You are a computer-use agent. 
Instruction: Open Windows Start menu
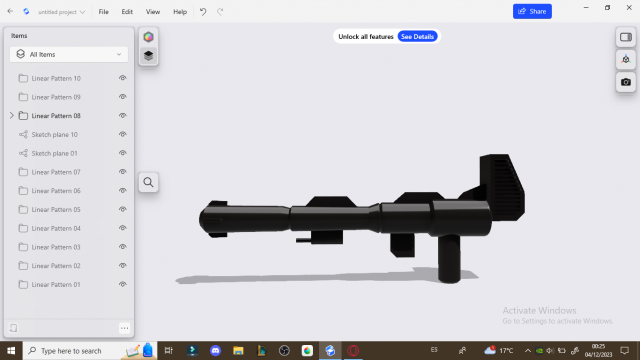coord(11,351)
